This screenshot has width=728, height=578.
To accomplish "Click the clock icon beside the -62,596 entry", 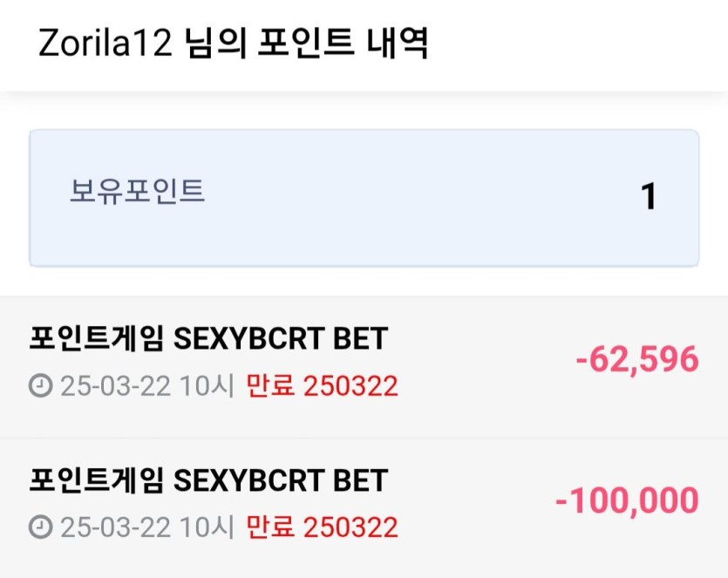I will pyautogui.click(x=41, y=385).
